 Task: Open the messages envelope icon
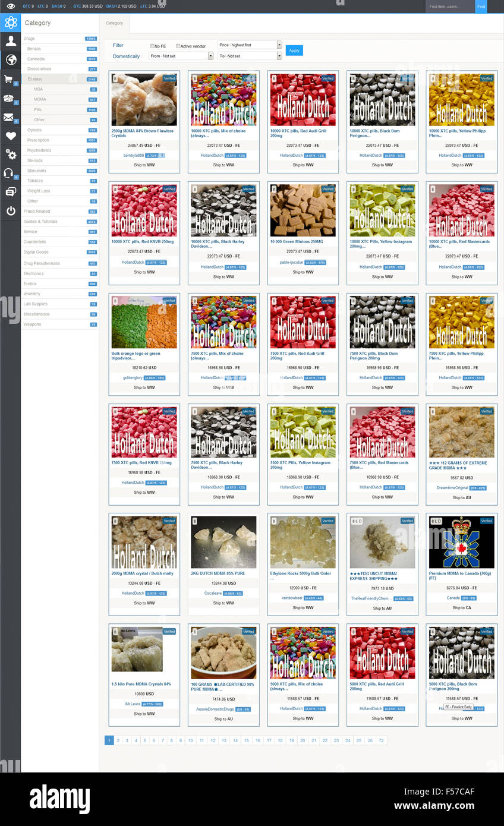click(x=9, y=118)
